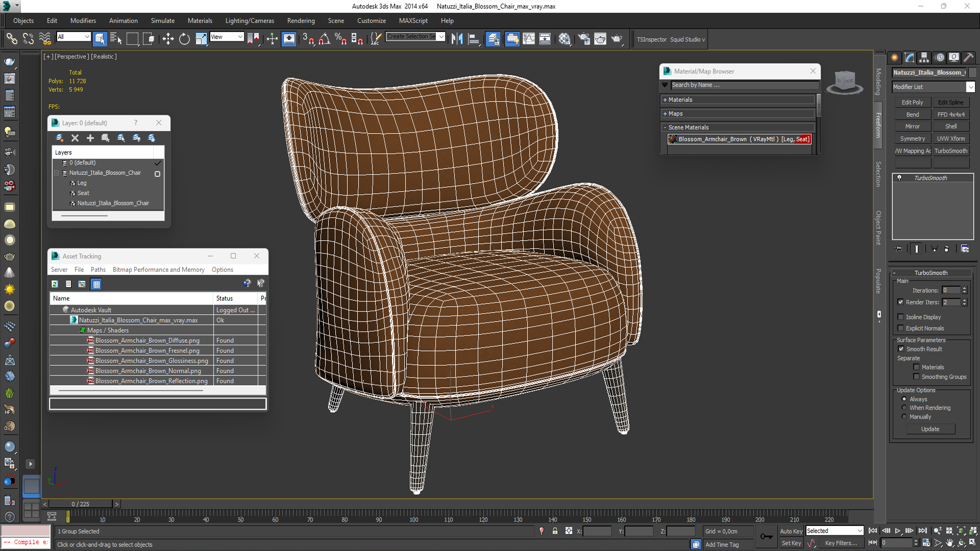This screenshot has width=980, height=551.
Task: Click the Mirror tool icon
Action: (x=457, y=39)
